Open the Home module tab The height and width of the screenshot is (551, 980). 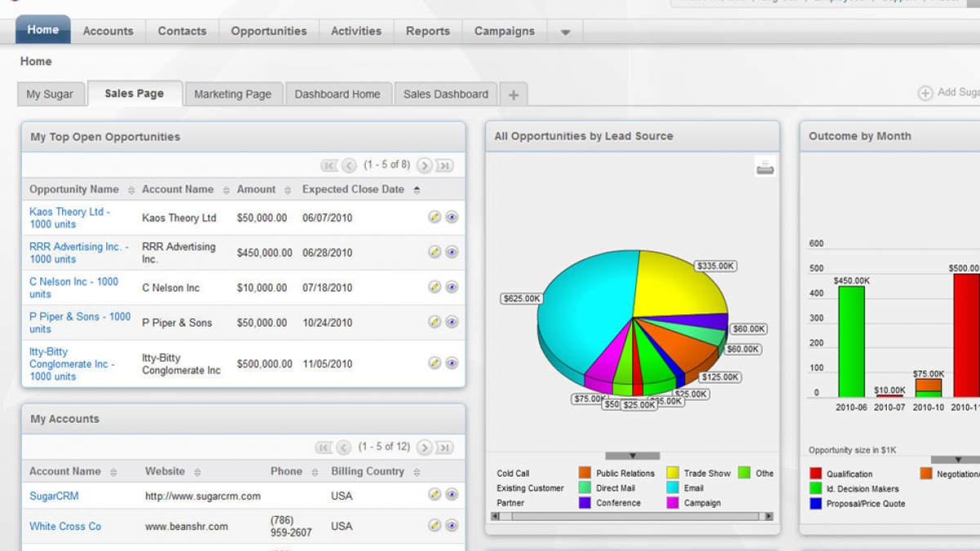pos(43,30)
